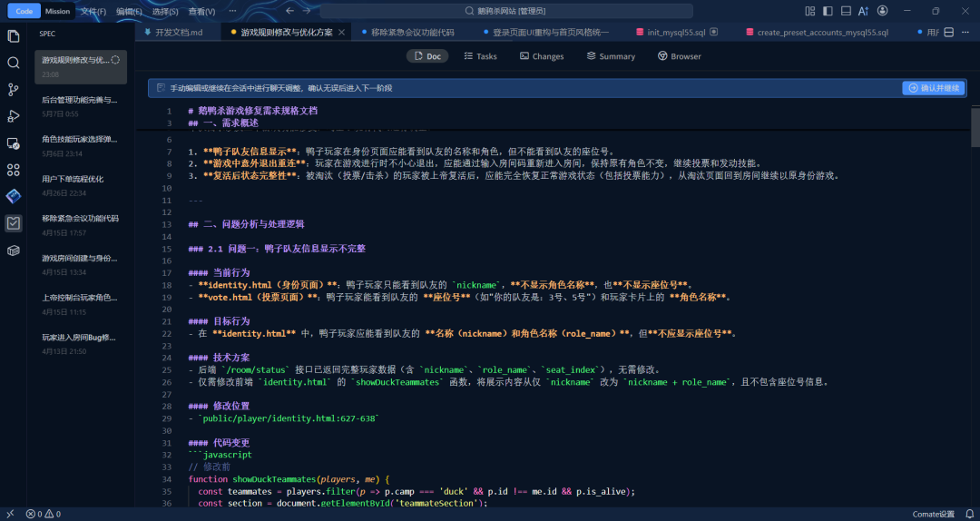
Task: Select the Changes view tab
Action: [542, 56]
